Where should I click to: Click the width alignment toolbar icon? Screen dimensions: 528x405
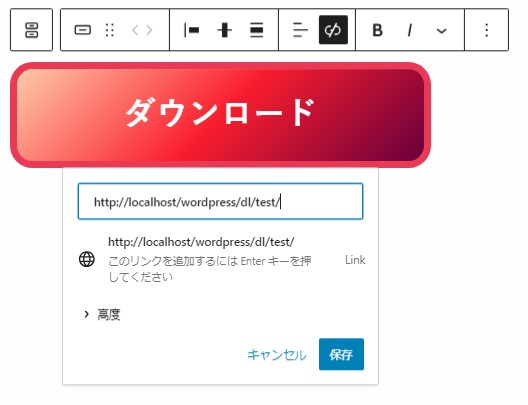pyautogui.click(x=257, y=30)
